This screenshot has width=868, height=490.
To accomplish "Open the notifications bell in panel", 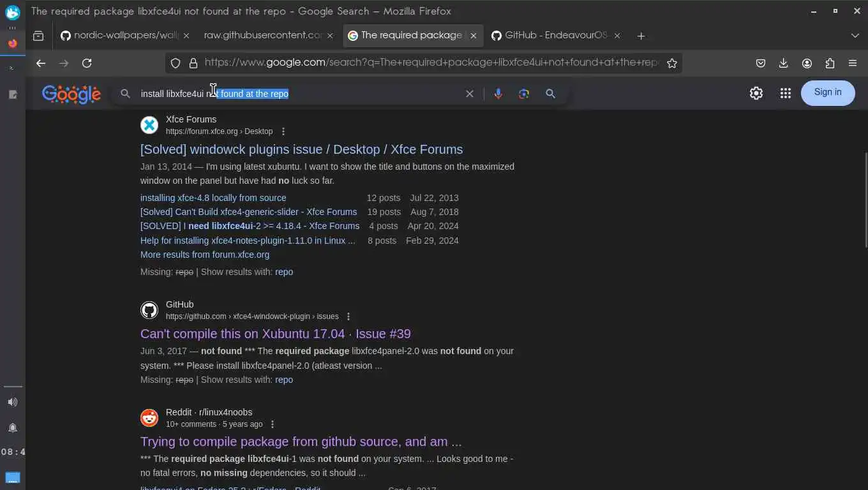I will [x=13, y=427].
